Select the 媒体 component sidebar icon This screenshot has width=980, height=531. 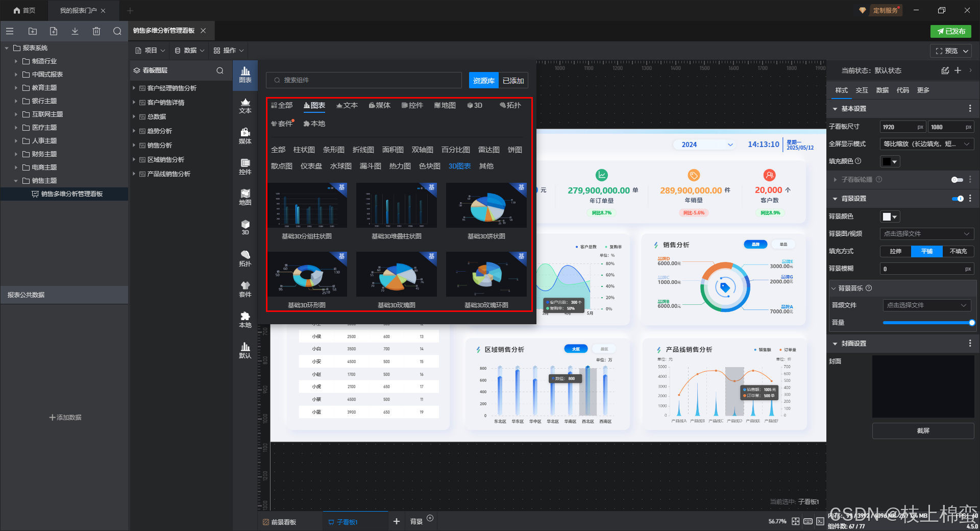[x=246, y=136]
